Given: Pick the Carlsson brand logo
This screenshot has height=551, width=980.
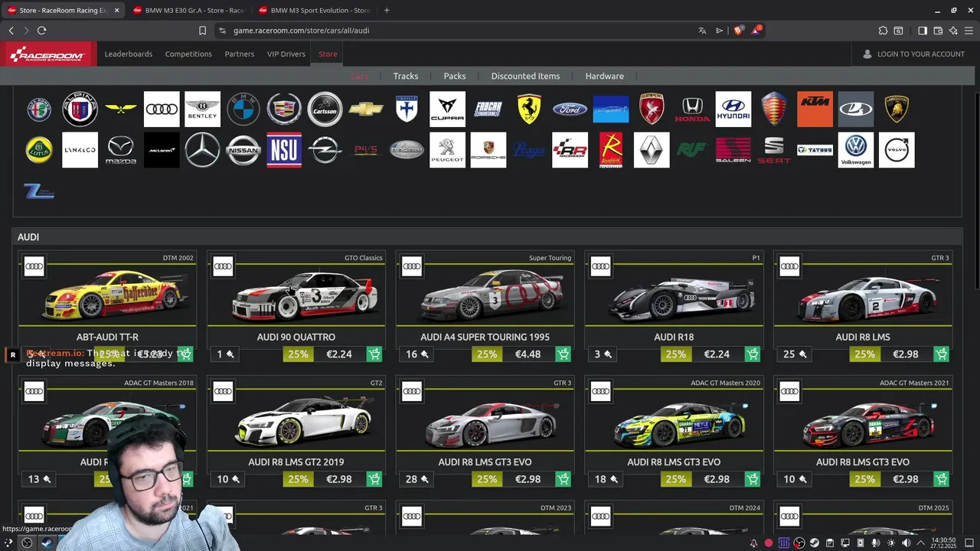Looking at the screenshot, I should click(x=325, y=109).
